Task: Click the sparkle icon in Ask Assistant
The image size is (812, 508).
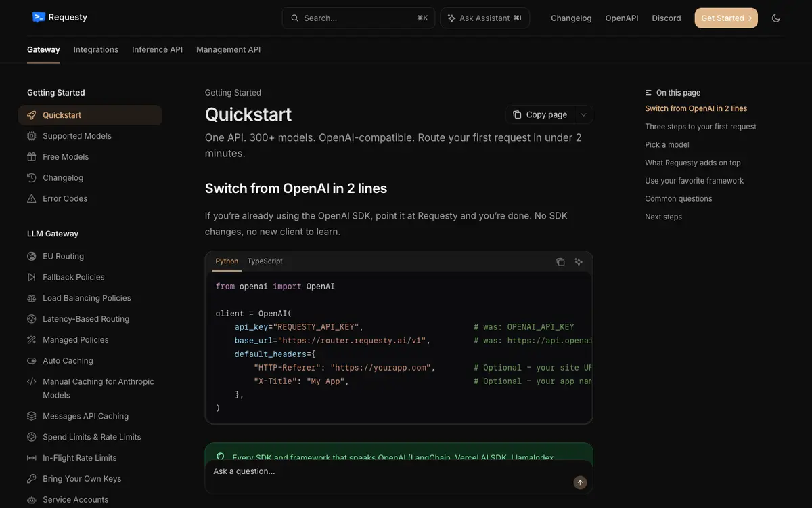Action: 451,18
